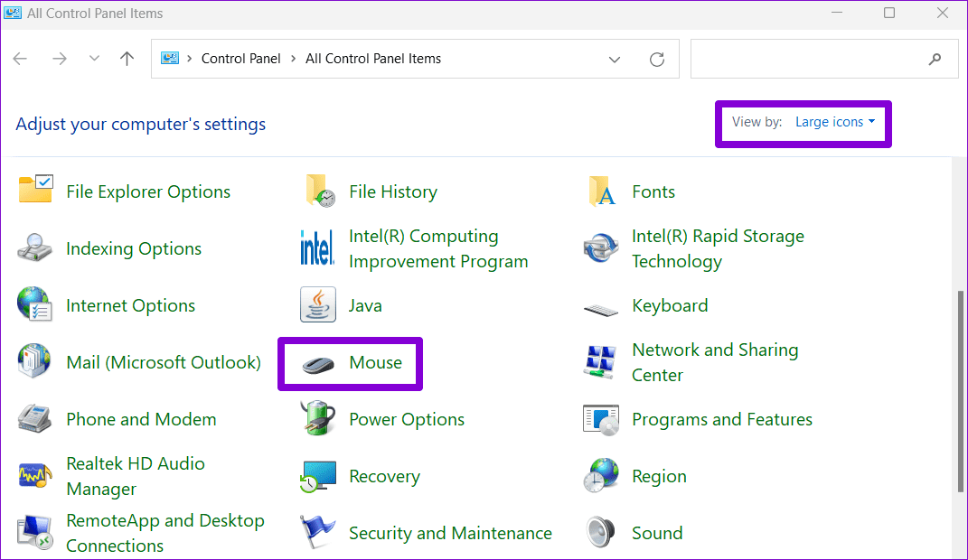Select All Control Panel Items breadcrumb

373,59
